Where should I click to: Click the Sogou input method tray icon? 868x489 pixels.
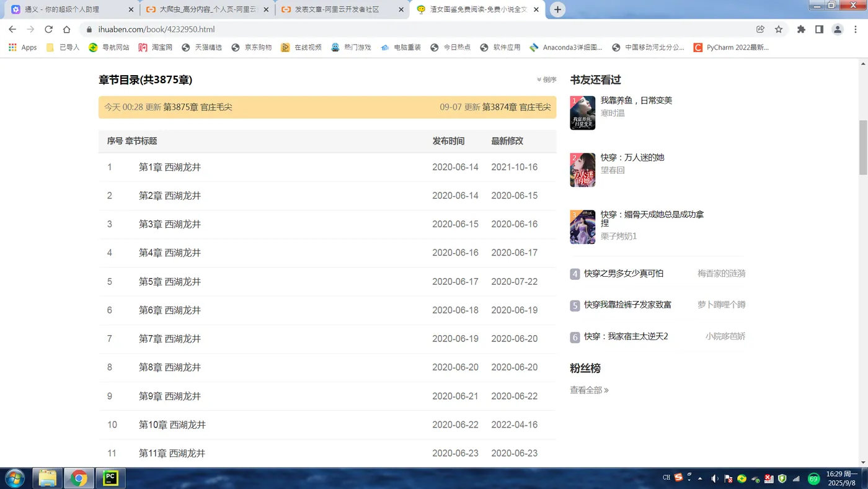click(679, 478)
